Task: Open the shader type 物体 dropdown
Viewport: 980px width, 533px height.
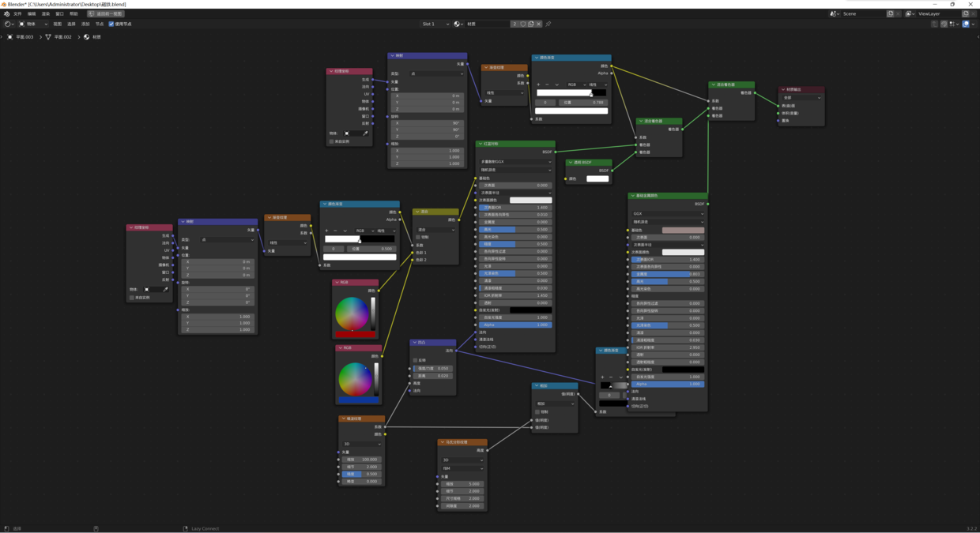Action: pyautogui.click(x=33, y=24)
